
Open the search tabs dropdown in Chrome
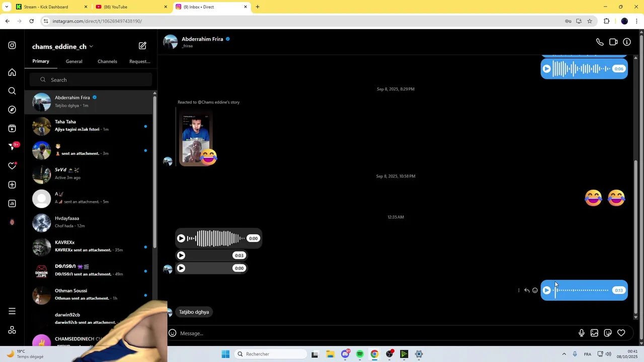tap(7, 7)
